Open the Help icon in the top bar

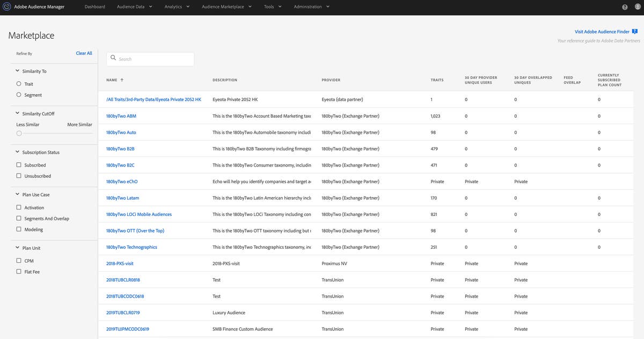[x=624, y=7]
